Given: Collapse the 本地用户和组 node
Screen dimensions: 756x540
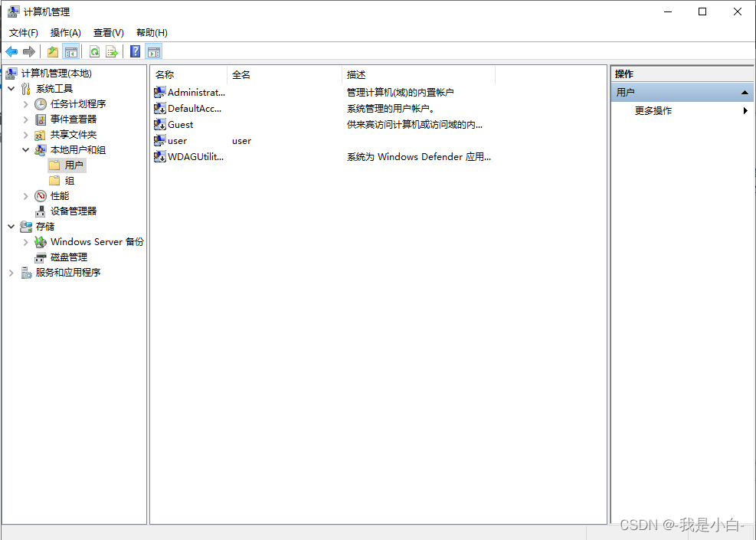Looking at the screenshot, I should click(25, 150).
